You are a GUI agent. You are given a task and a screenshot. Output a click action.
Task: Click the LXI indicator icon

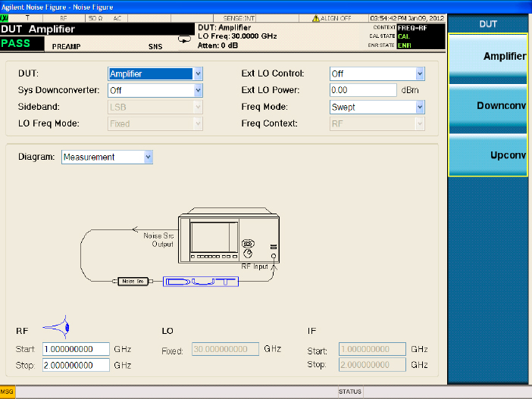click(5, 18)
